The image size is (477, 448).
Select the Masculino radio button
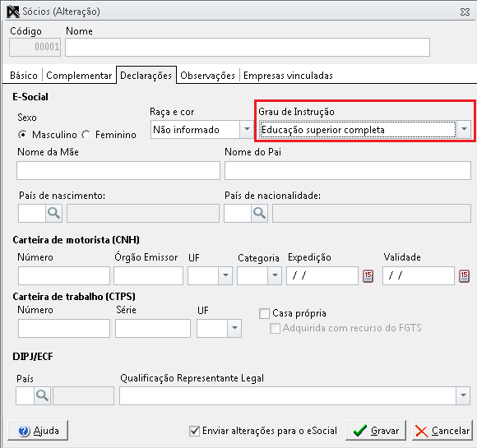click(23, 135)
